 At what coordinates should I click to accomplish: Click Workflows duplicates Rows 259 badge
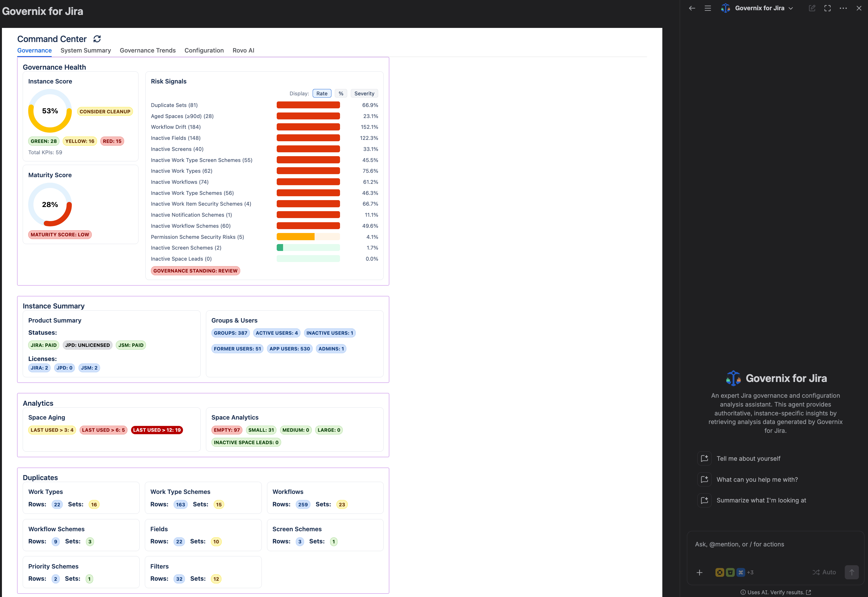pos(303,505)
